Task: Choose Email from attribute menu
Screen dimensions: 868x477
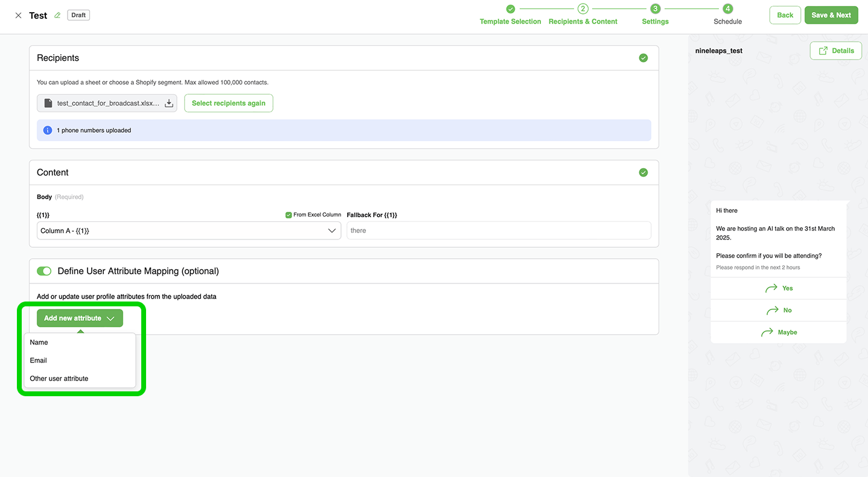Action: tap(39, 361)
